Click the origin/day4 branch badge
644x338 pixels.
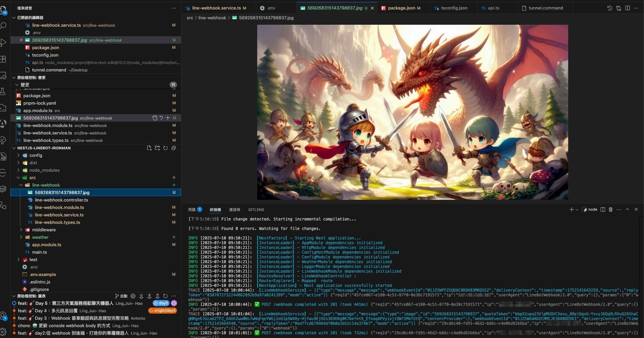pos(162,311)
